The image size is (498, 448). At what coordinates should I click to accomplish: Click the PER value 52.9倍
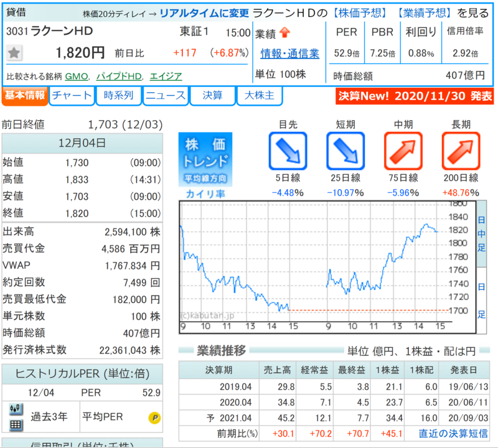[x=347, y=54]
